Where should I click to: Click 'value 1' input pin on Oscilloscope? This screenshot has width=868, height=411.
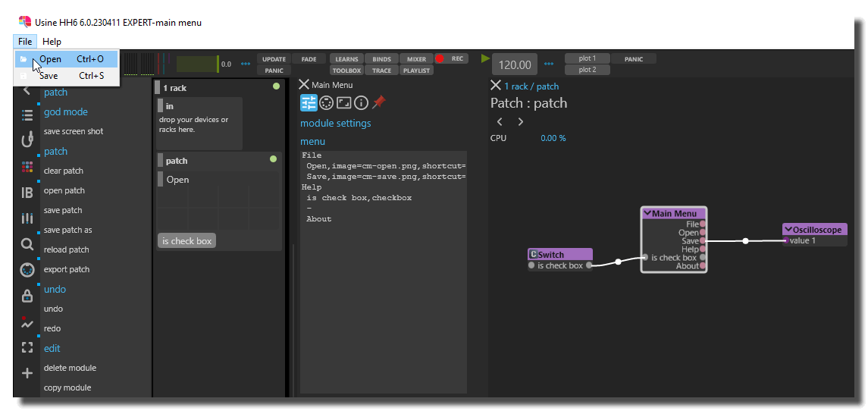tap(786, 240)
